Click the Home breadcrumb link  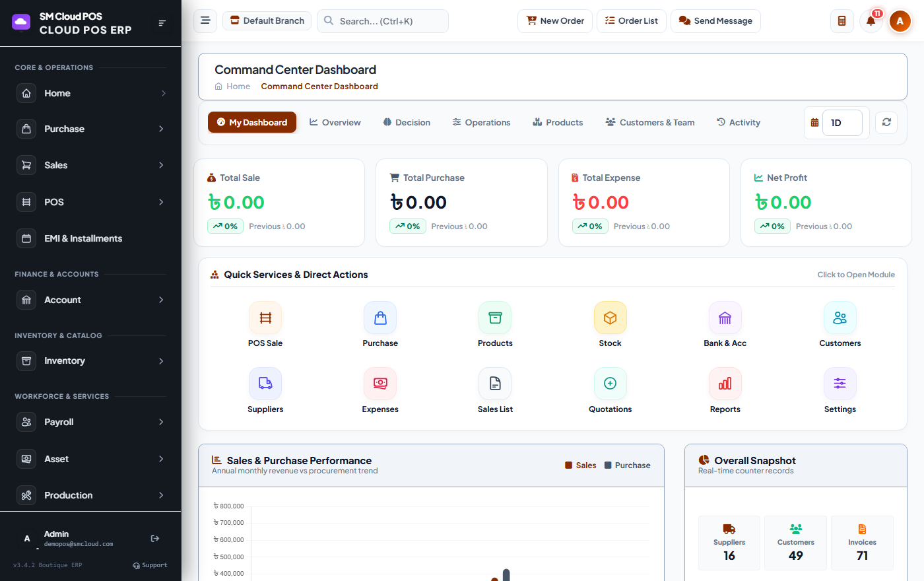click(x=232, y=86)
